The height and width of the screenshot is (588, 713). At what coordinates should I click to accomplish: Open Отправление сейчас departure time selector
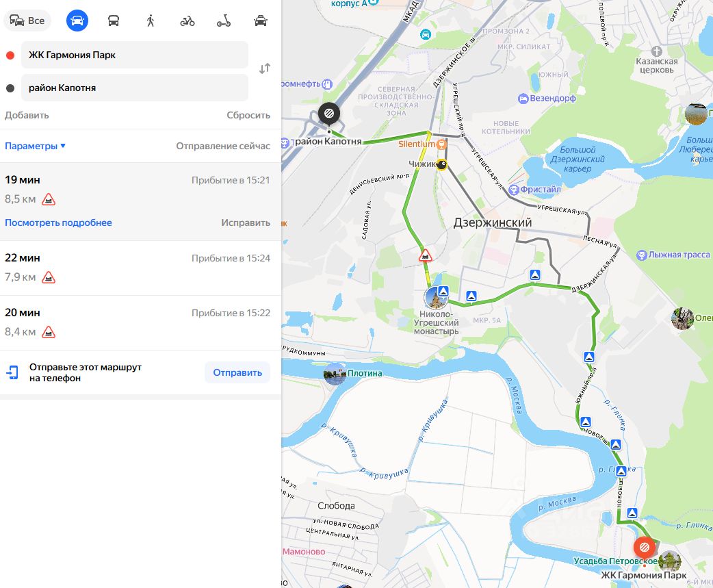223,146
